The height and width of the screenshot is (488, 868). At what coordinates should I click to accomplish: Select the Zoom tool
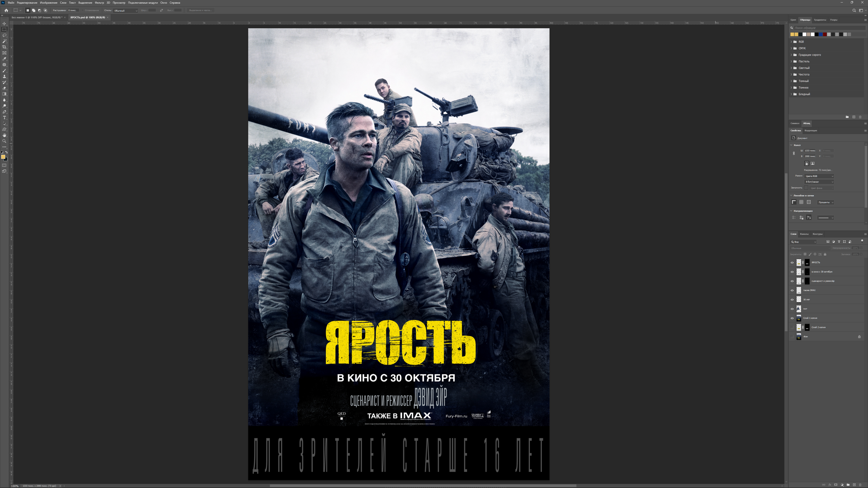(x=4, y=141)
